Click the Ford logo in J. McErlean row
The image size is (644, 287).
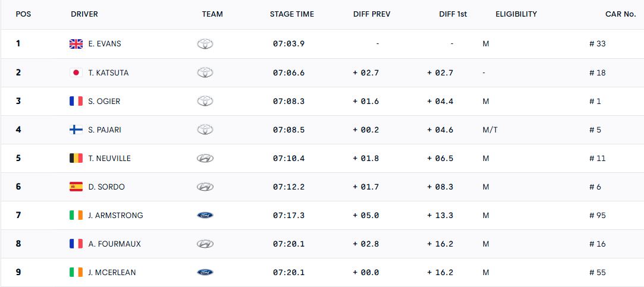tap(205, 272)
